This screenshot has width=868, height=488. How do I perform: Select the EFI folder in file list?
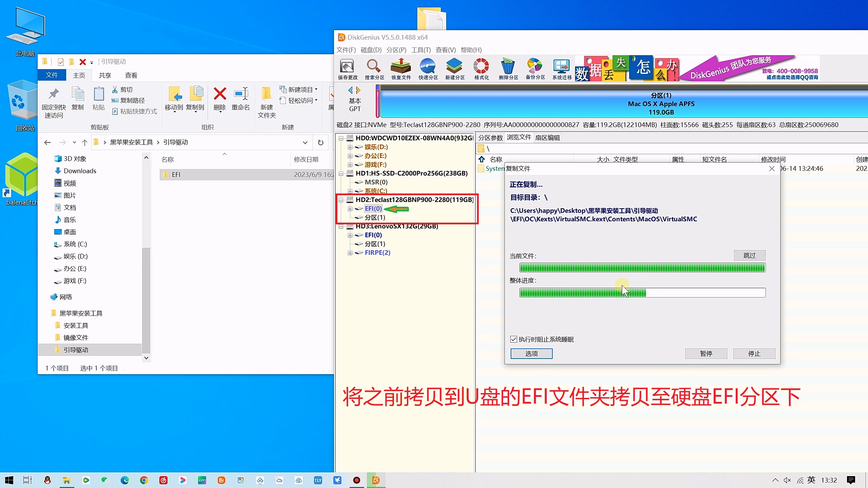[x=176, y=175]
